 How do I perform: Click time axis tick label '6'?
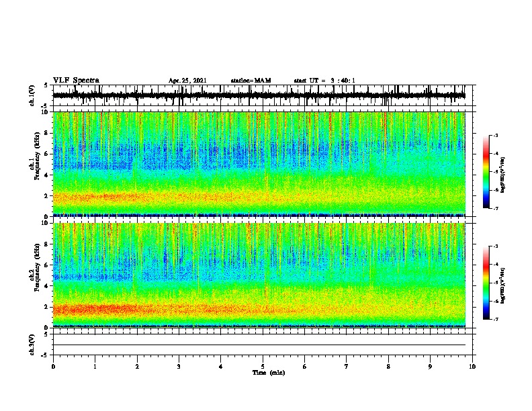(305, 367)
